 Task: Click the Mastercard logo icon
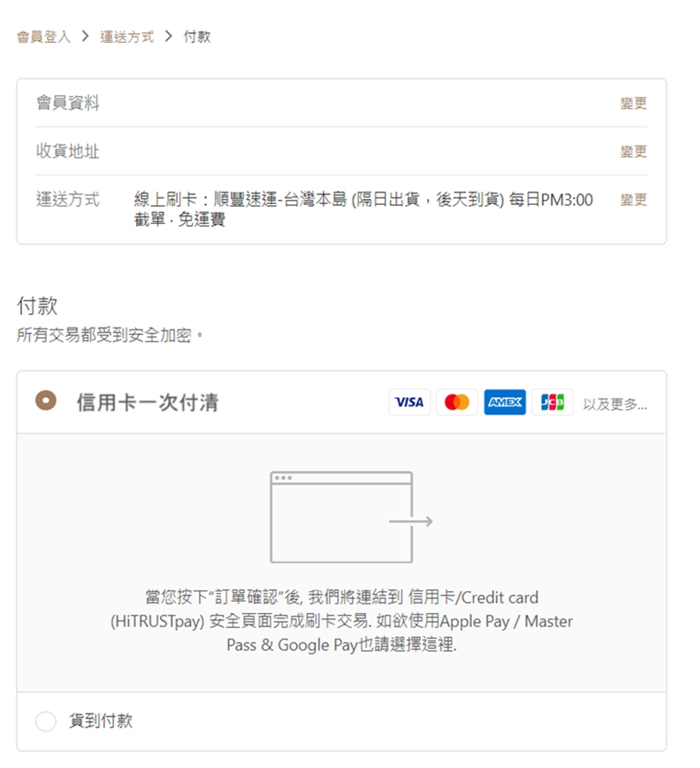click(x=457, y=402)
